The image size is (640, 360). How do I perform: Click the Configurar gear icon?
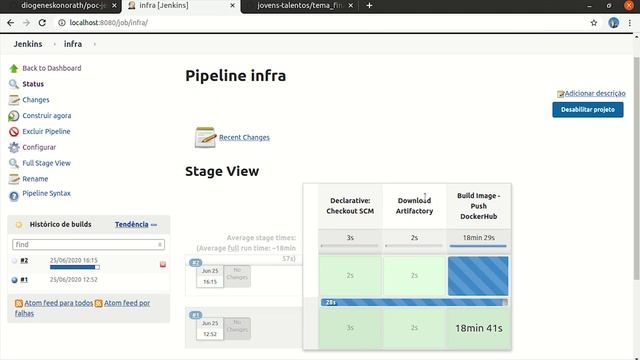click(13, 147)
